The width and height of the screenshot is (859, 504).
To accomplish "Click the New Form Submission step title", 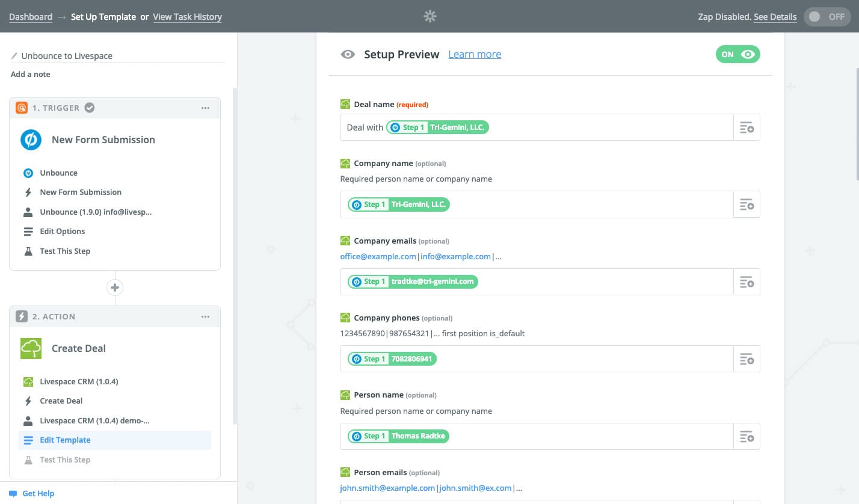I will 103,140.
